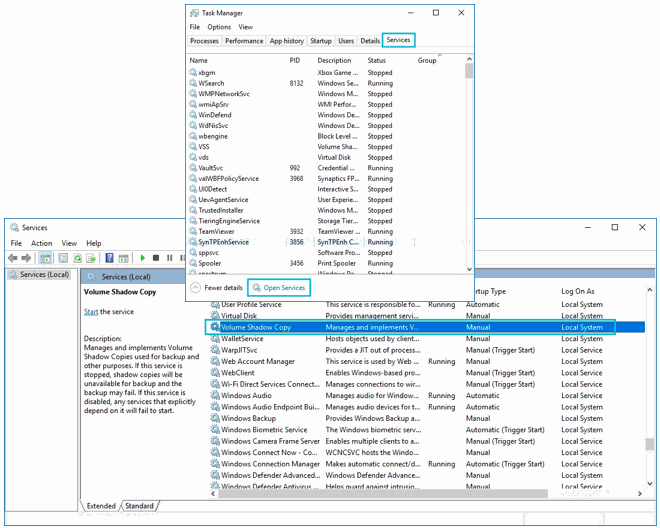Click the Refresh icon in Services toolbar
This screenshot has height=528, width=660.
(x=77, y=258)
